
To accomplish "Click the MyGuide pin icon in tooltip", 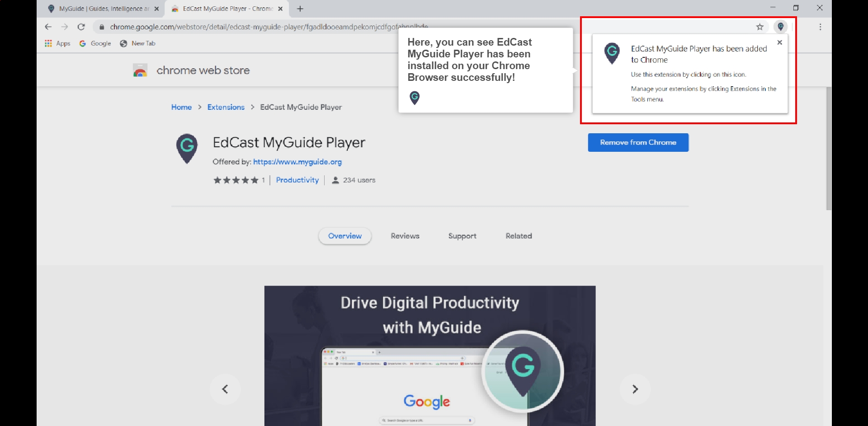I will [415, 98].
